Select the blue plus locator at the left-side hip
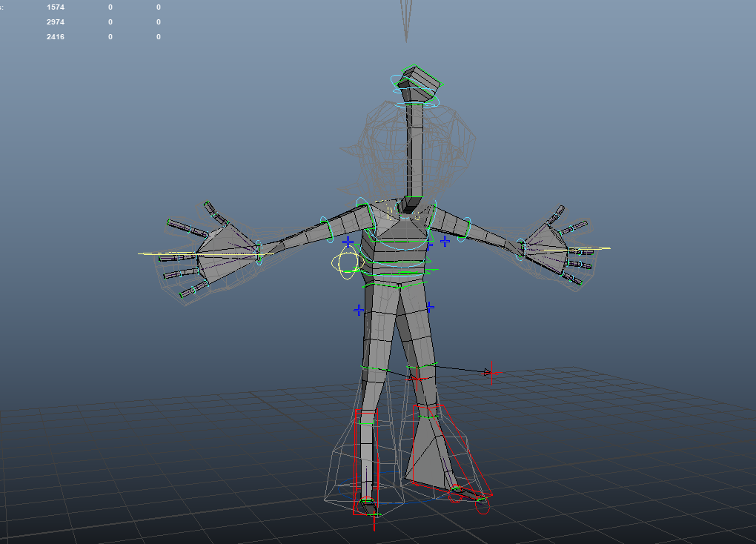756x544 pixels. [359, 310]
